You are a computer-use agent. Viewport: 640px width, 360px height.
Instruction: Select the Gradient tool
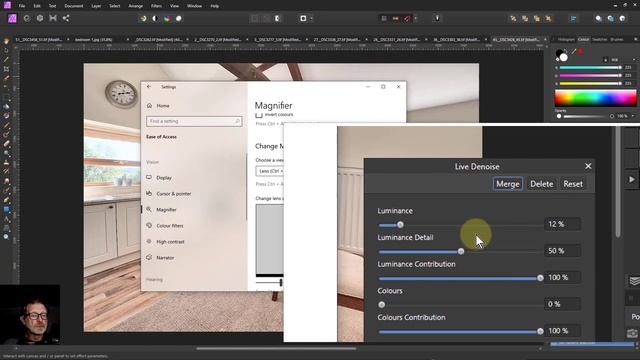(6, 116)
